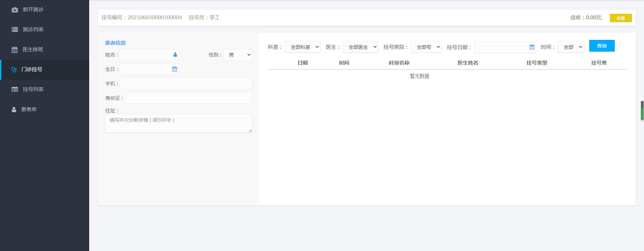
Task: Open the 医生 doctor dropdown
Action: point(361,47)
